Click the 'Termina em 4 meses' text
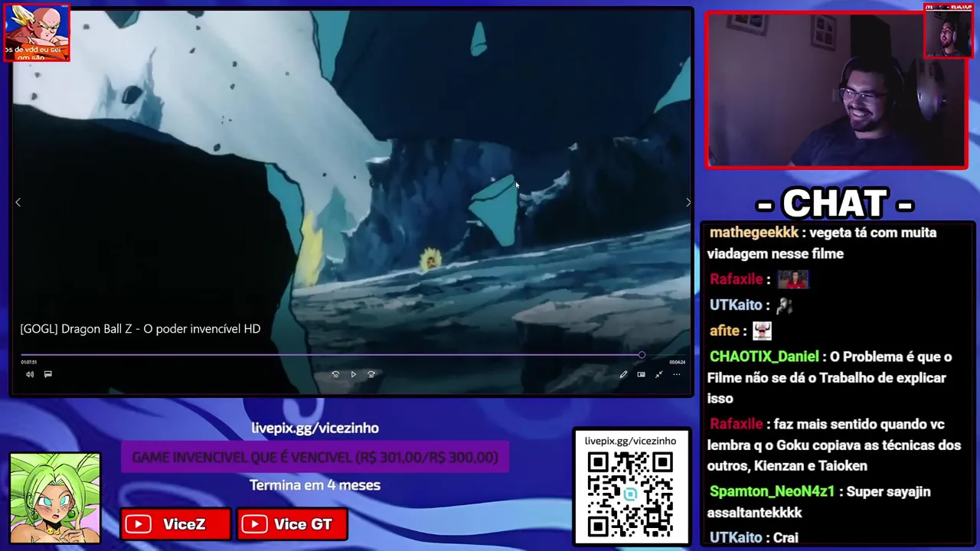The width and height of the screenshot is (980, 551). [315, 485]
